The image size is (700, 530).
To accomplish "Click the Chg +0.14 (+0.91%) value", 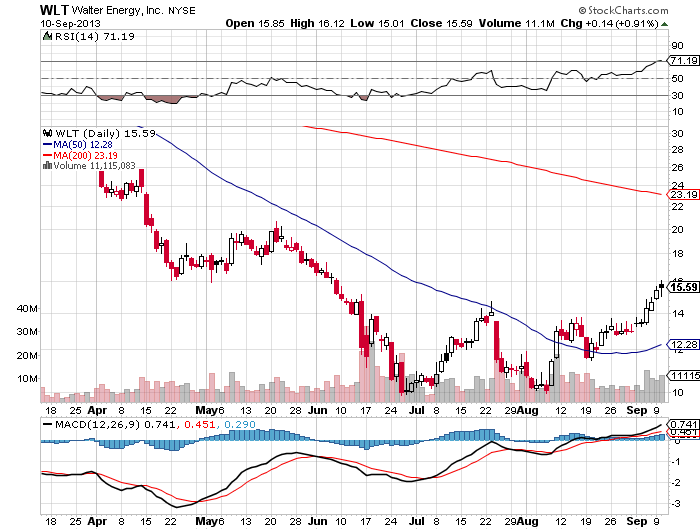I will pyautogui.click(x=610, y=24).
